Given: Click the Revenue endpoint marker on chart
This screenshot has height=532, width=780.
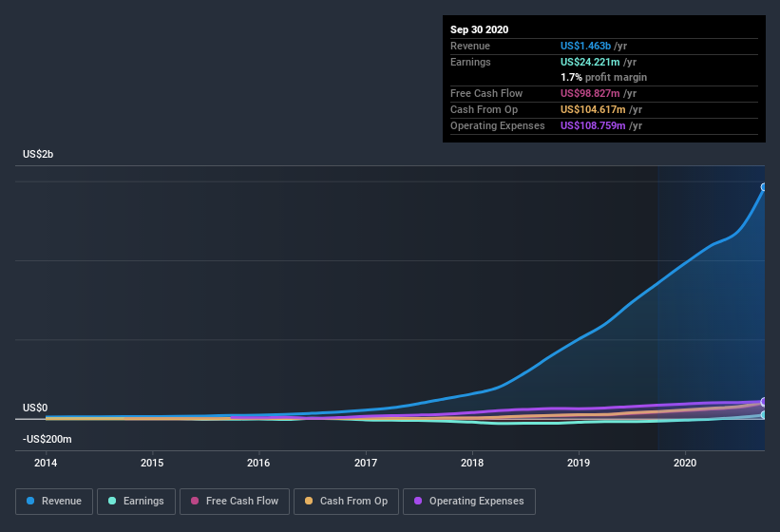Looking at the screenshot, I should click(x=764, y=187).
